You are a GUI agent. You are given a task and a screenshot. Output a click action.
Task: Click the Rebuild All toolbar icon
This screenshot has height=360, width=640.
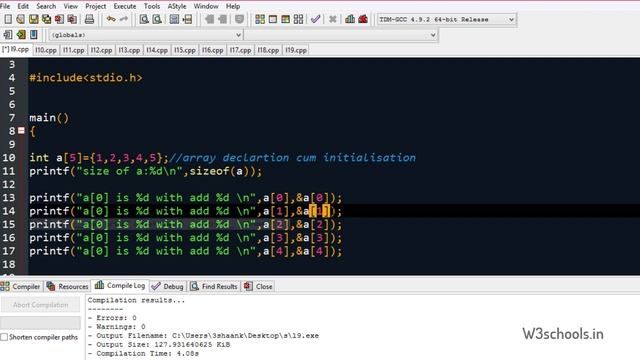coord(298,19)
